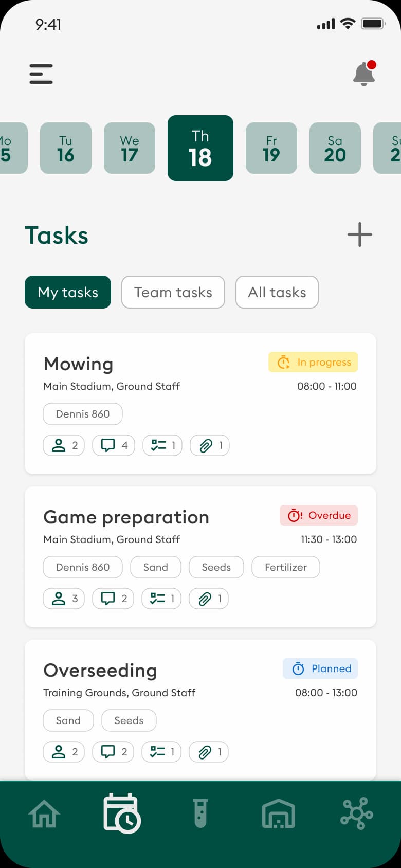This screenshot has width=401, height=868.
Task: Select Thursday 18 in the date strip
Action: click(x=200, y=148)
